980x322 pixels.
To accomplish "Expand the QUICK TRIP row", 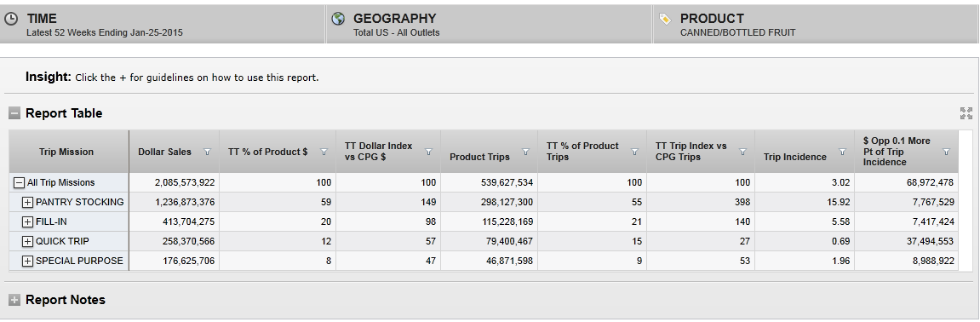I will 27,241.
